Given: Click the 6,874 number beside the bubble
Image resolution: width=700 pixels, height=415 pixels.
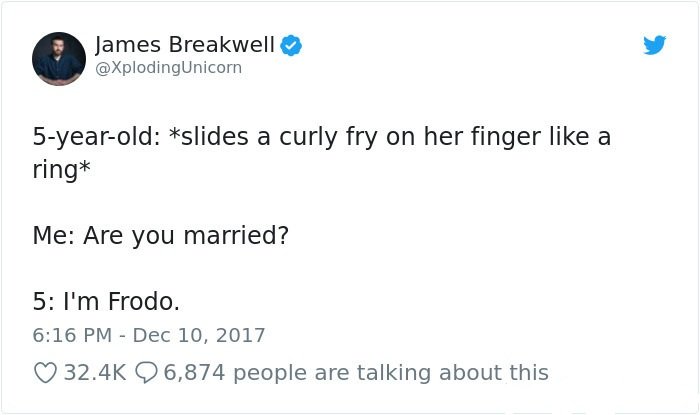Looking at the screenshot, I should (194, 373).
